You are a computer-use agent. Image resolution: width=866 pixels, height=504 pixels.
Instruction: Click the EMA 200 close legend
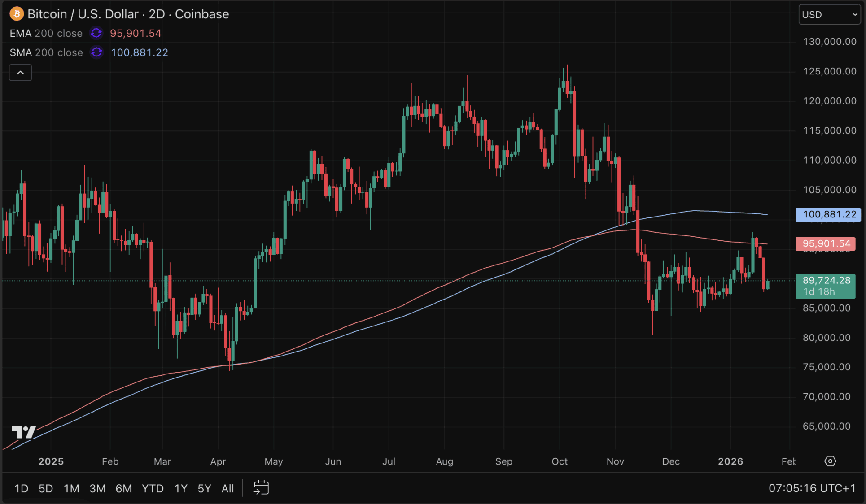46,33
